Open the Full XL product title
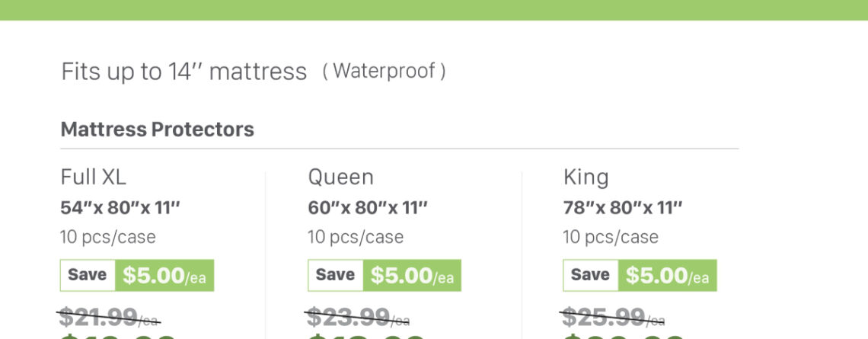 (x=93, y=177)
